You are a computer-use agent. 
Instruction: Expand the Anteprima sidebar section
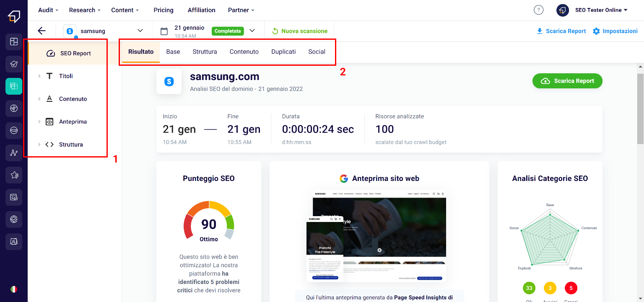[x=39, y=122]
